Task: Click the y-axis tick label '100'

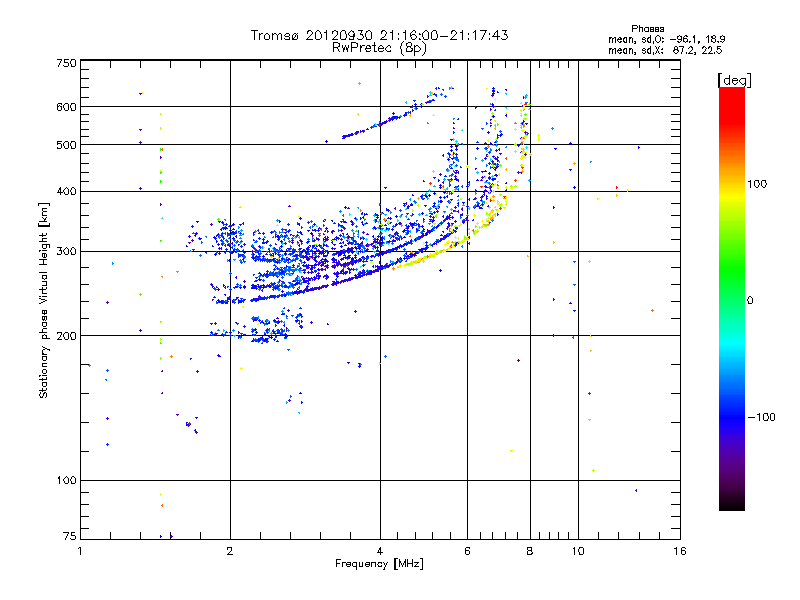Action: [x=67, y=480]
